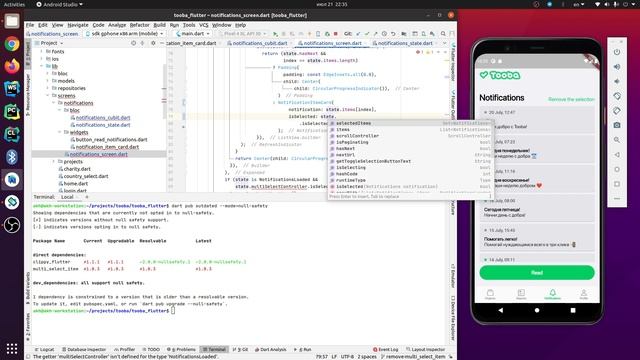Expand the repositories folder

click(48, 89)
